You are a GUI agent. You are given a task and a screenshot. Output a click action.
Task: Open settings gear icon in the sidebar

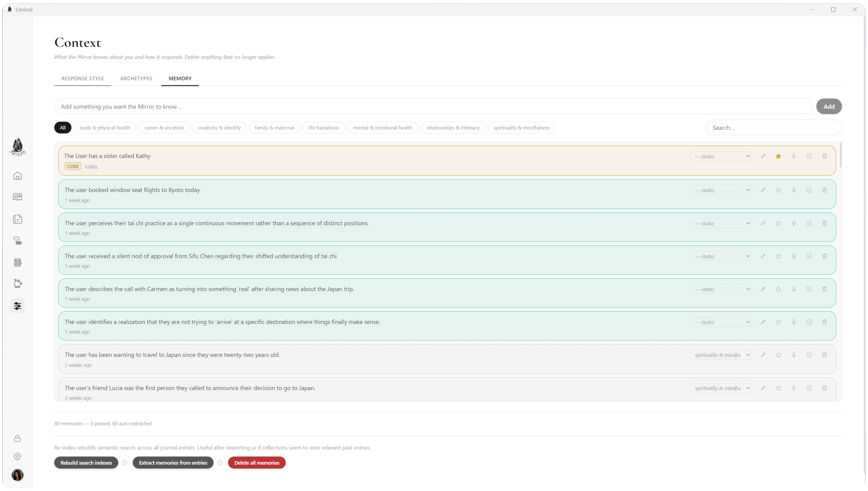(17, 456)
